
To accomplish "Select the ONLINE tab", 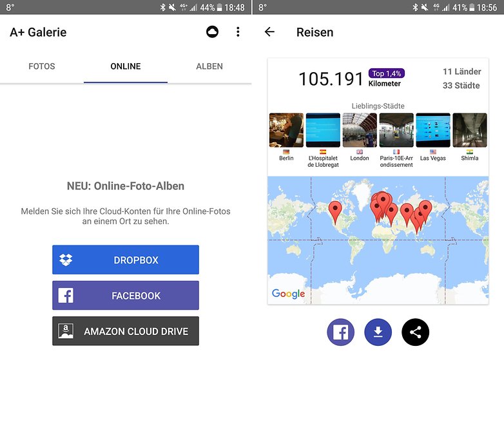I will pos(126,66).
